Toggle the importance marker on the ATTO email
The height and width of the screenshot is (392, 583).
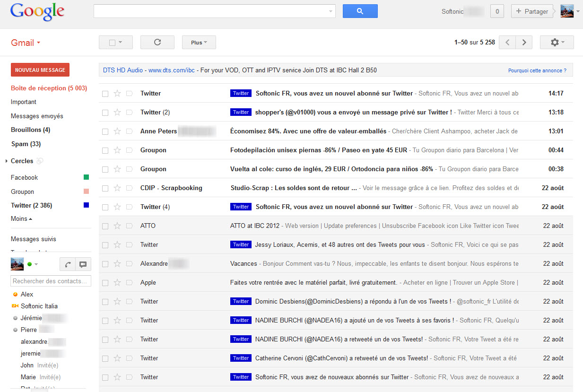(129, 226)
